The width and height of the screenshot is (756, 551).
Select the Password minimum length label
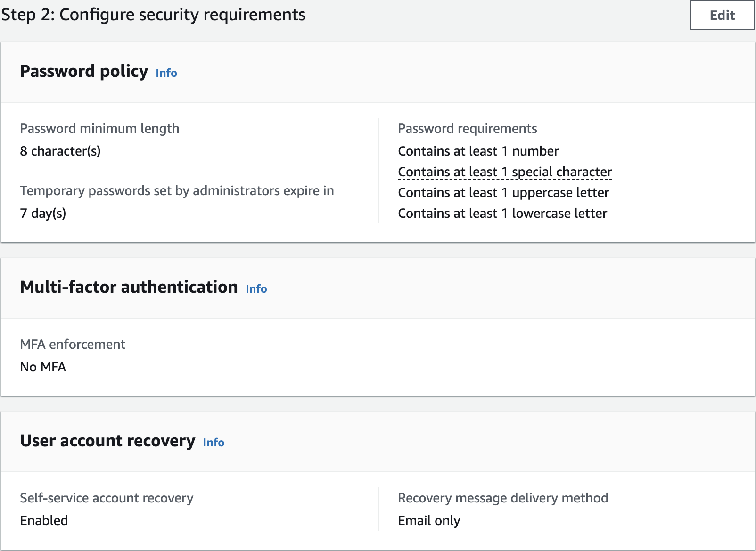(99, 129)
